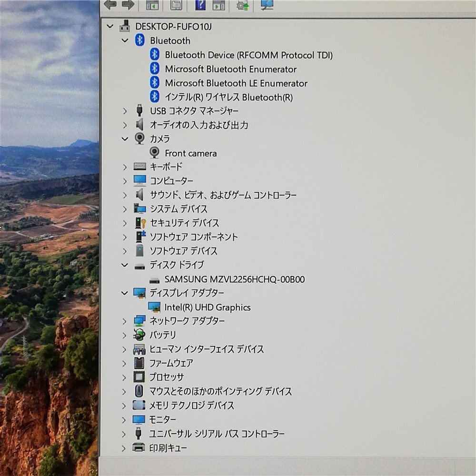Collapse the カメラ category

click(125, 139)
